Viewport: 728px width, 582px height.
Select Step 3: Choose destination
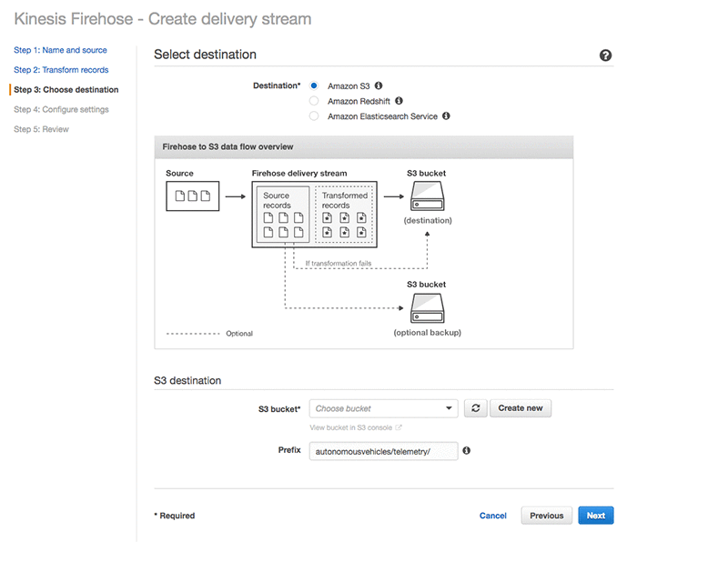click(x=66, y=90)
